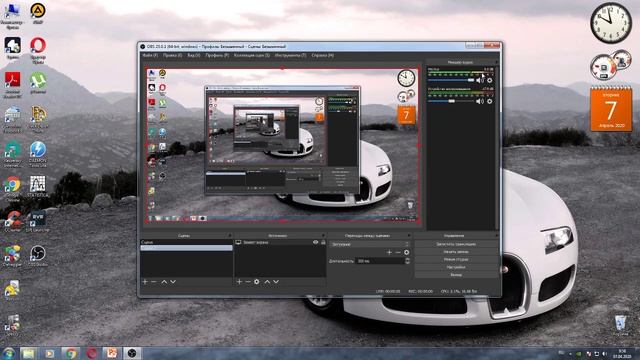This screenshot has height=360, width=640.
Task: Open Настройки settings button
Action: (456, 267)
